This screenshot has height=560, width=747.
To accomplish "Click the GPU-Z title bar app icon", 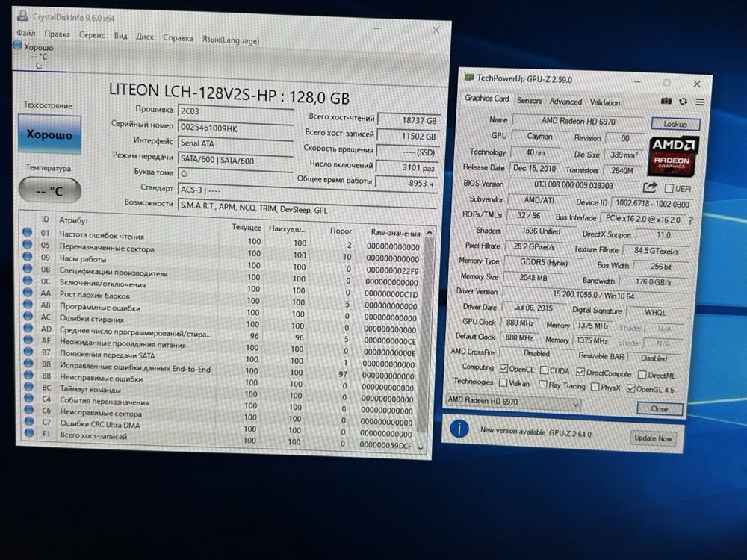I will pos(469,77).
